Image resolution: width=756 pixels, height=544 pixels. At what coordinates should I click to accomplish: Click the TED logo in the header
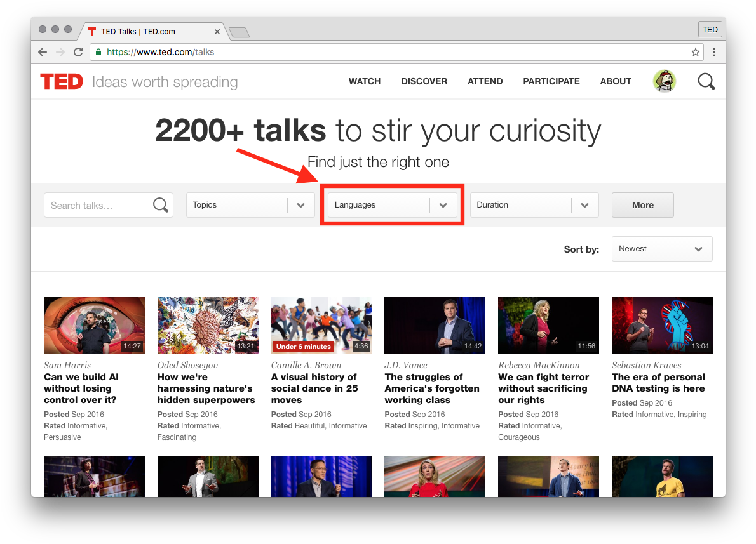click(62, 81)
